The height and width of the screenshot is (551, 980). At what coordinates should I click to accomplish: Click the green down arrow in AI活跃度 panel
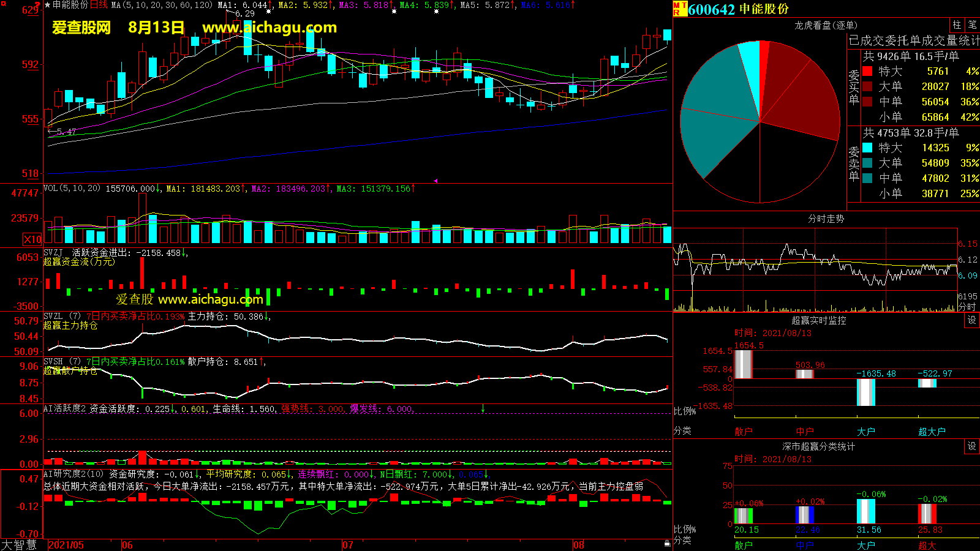pos(483,408)
